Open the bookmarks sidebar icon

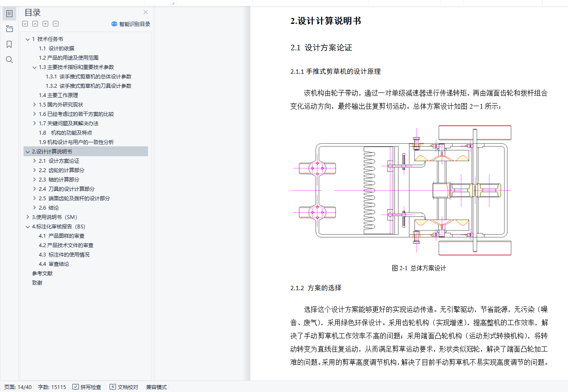(x=9, y=44)
